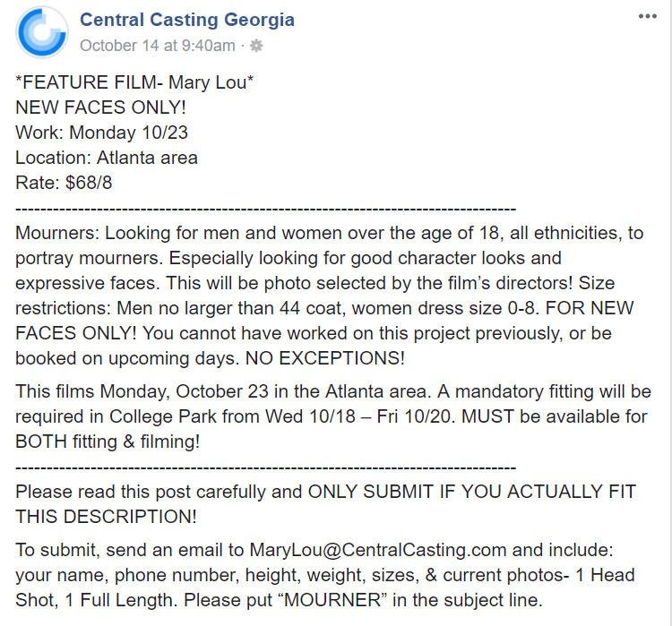The image size is (672, 626).
Task: Click the dashed separator above "Please read this post"
Action: 265,467
